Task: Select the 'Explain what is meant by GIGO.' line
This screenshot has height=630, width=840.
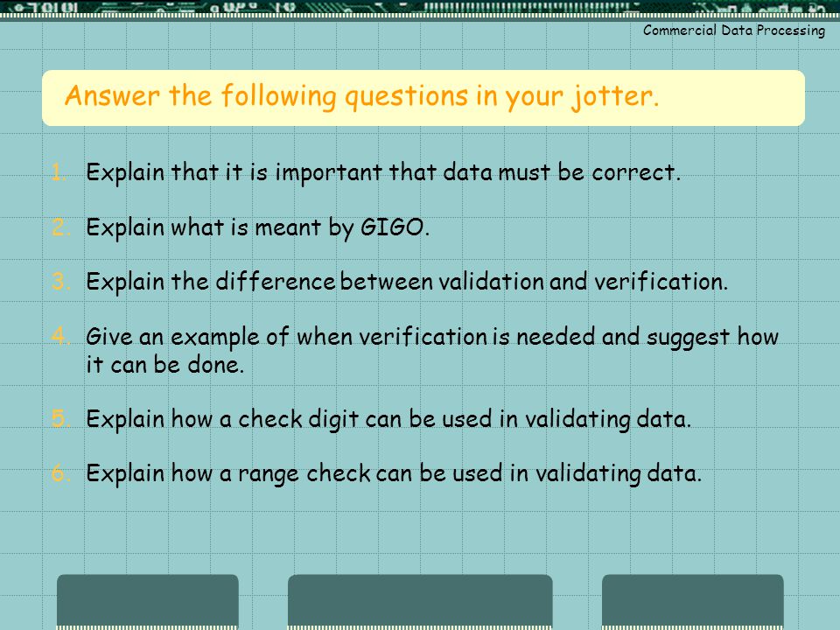Action: click(257, 227)
